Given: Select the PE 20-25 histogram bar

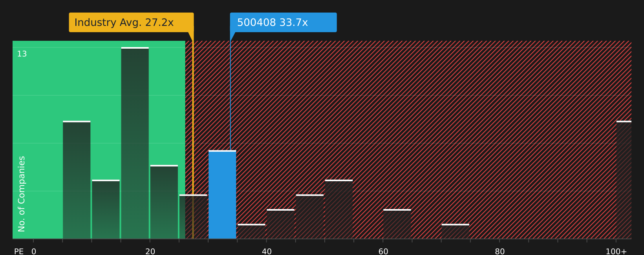Looking at the screenshot, I should [x=164, y=202].
